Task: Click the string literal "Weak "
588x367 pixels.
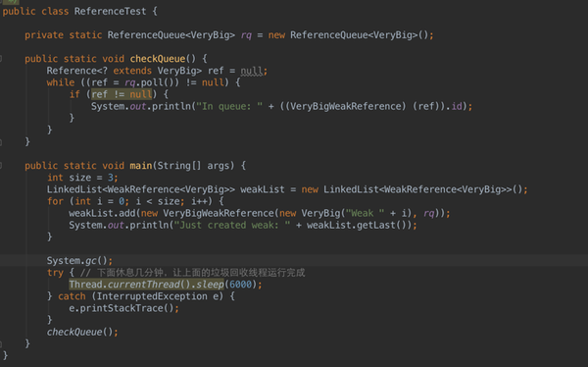Action: [365, 213]
